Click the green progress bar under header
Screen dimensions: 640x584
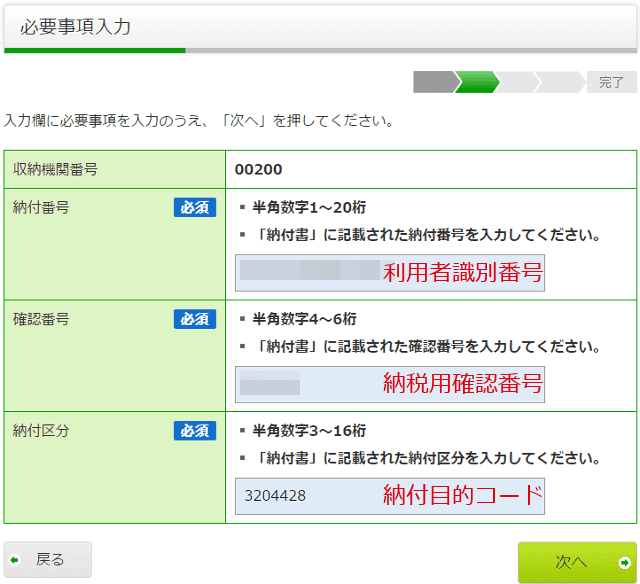point(94,49)
